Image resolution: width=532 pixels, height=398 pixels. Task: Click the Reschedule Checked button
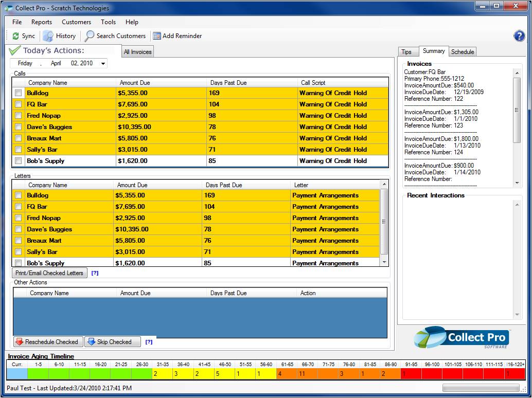pos(48,342)
